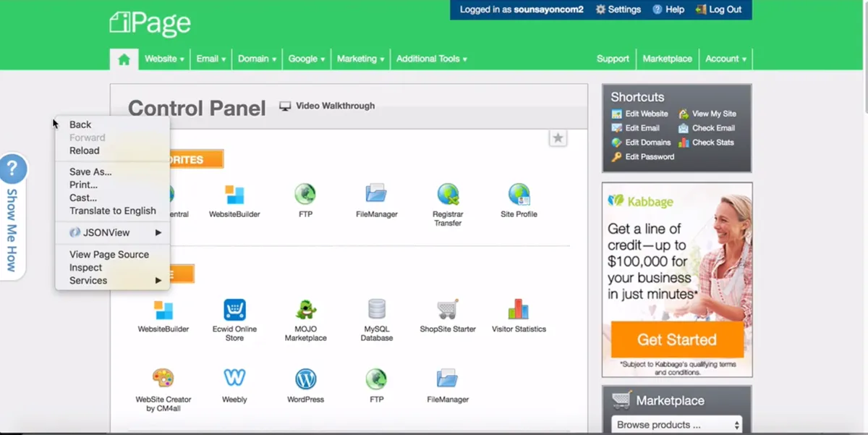Image resolution: width=868 pixels, height=435 pixels.
Task: Open the Additional Tools dropdown menu
Action: tap(432, 59)
